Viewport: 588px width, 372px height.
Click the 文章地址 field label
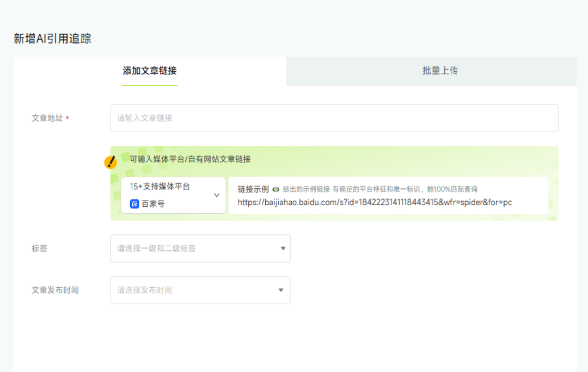47,118
